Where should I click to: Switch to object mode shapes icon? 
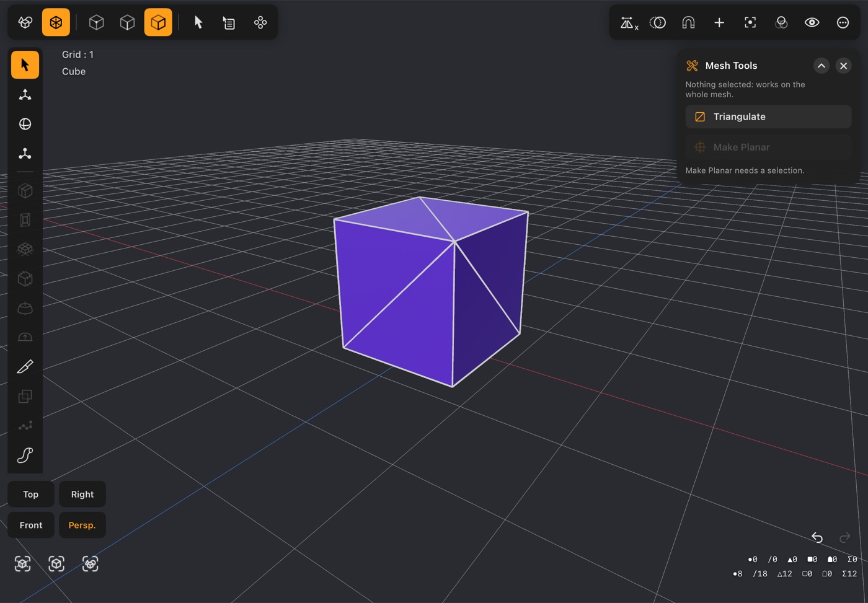click(25, 22)
